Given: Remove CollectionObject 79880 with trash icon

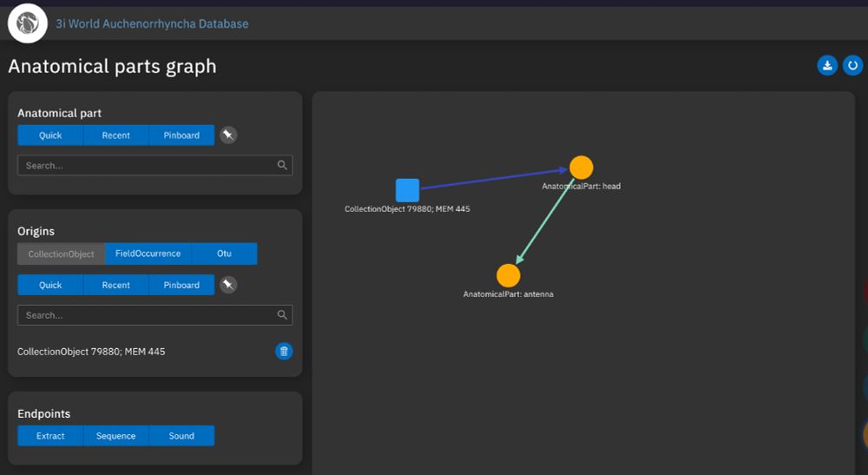Looking at the screenshot, I should tap(284, 351).
